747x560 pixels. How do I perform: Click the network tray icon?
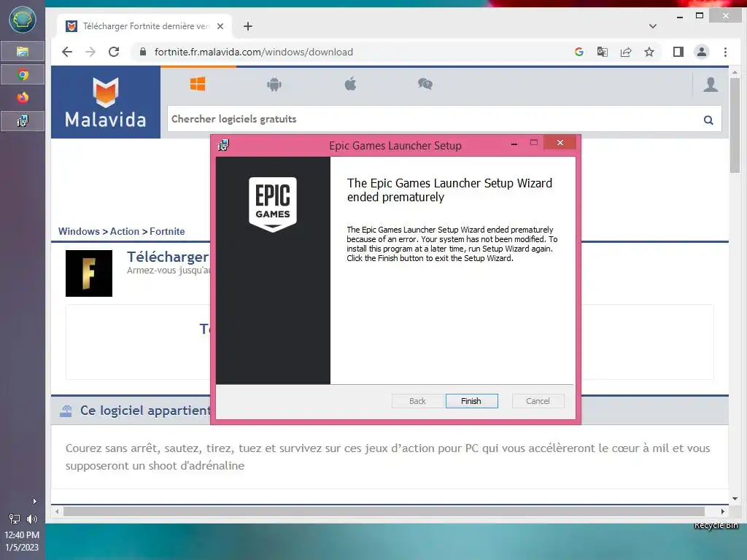[x=15, y=519]
